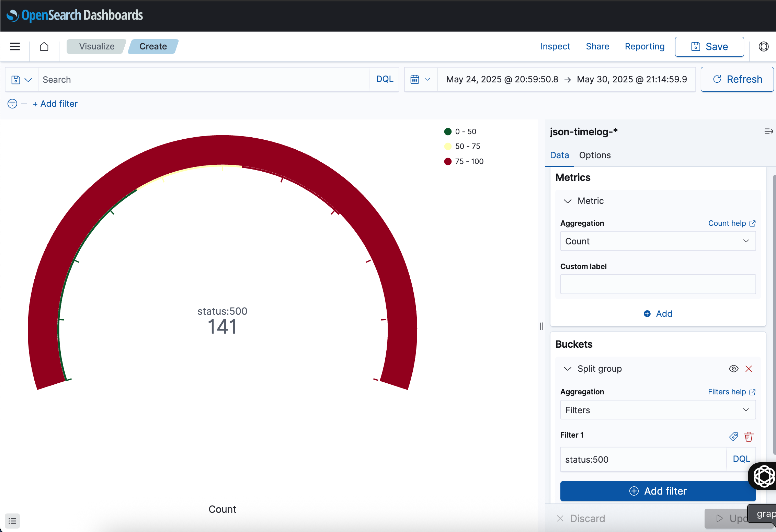Click the filter options circle icon
This screenshot has height=532, width=776.
12,104
